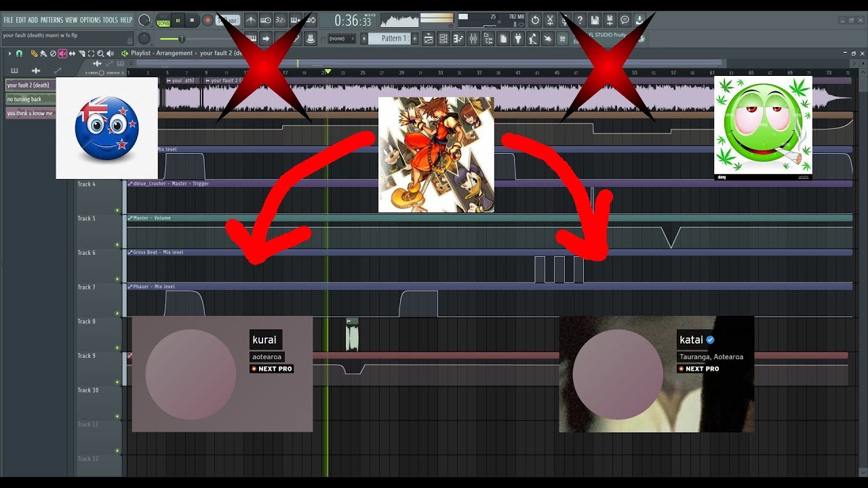Open Help menu
The height and width of the screenshot is (488, 868).
[126, 20]
